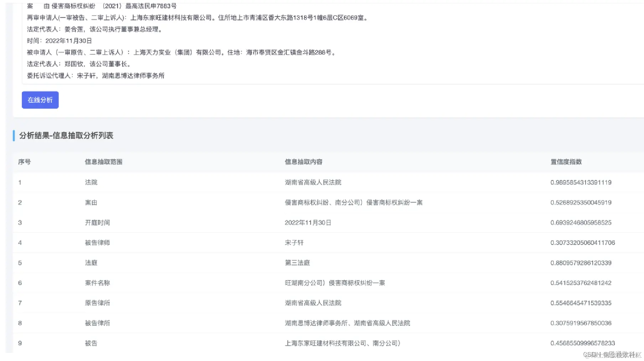Click confidence value 0.9895854313391119
This screenshot has height=361, width=644.
(x=581, y=182)
